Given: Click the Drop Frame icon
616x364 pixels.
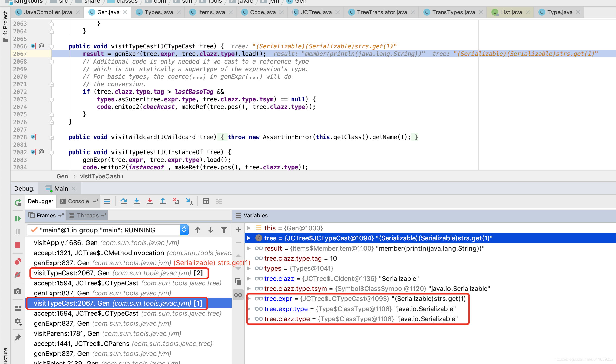Looking at the screenshot, I should point(176,201).
